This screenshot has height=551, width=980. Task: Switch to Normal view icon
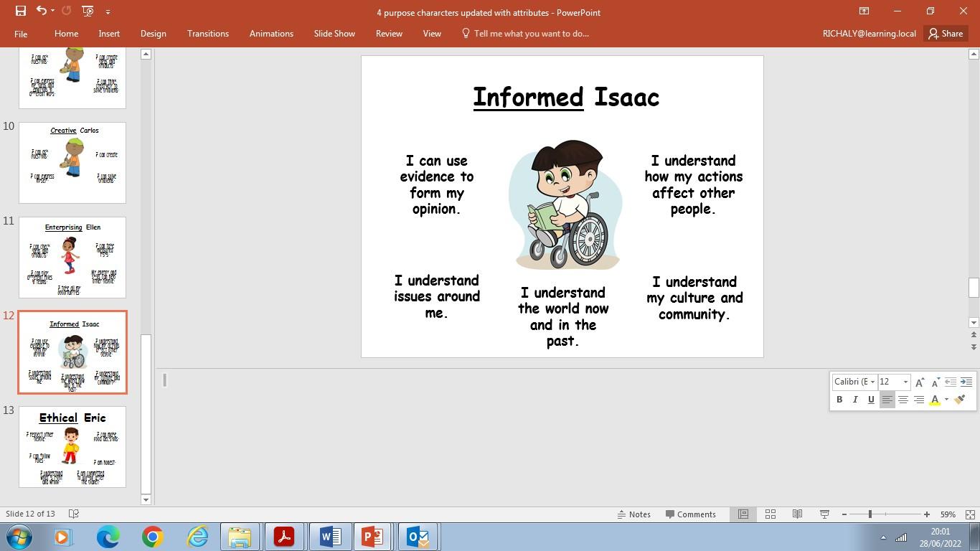743,514
